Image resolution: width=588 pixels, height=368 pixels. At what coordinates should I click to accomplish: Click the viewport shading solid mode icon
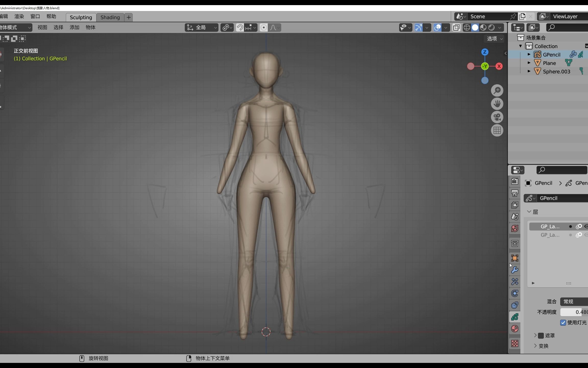click(475, 27)
